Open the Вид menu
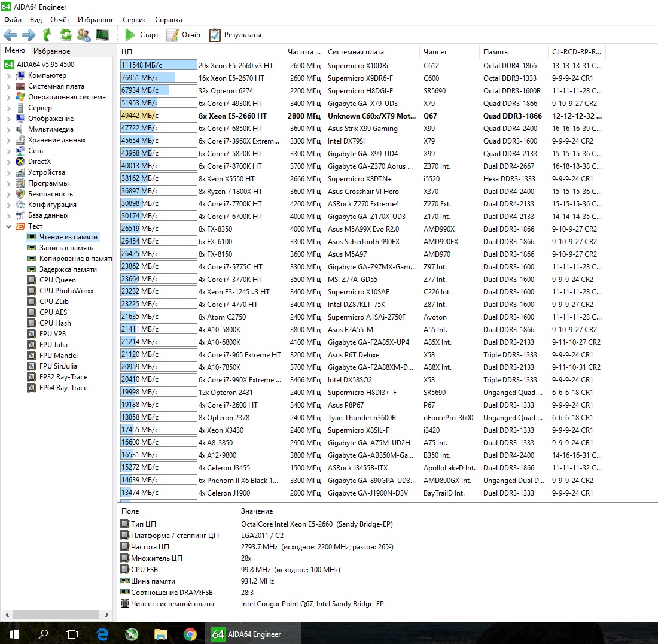658x644 pixels. tap(36, 20)
